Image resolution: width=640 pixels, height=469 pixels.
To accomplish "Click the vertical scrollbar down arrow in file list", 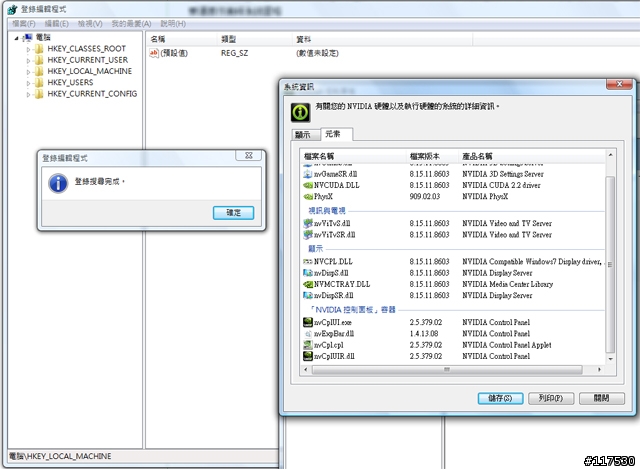I will pos(611,360).
